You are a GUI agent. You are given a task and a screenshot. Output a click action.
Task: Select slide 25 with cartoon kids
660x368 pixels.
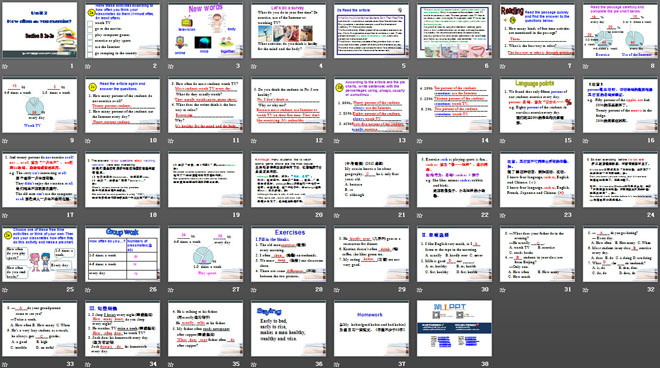click(x=40, y=254)
